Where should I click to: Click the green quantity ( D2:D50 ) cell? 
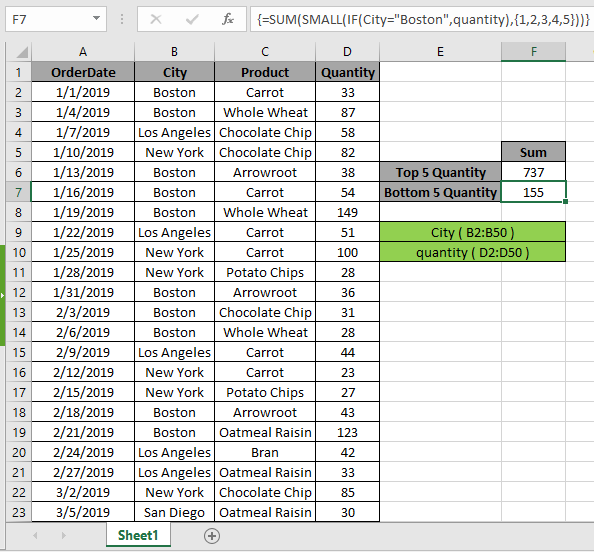click(x=472, y=252)
